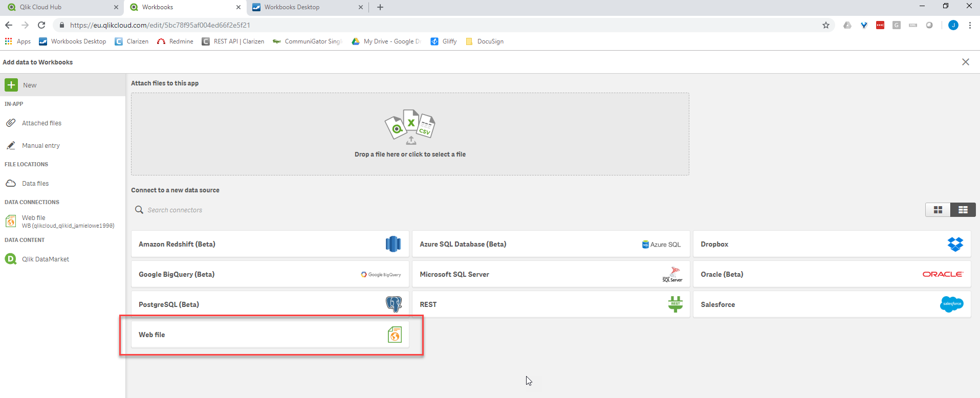Viewport: 980px width, 398px height.
Task: Click the Azure SQL logo
Action: coord(662,245)
